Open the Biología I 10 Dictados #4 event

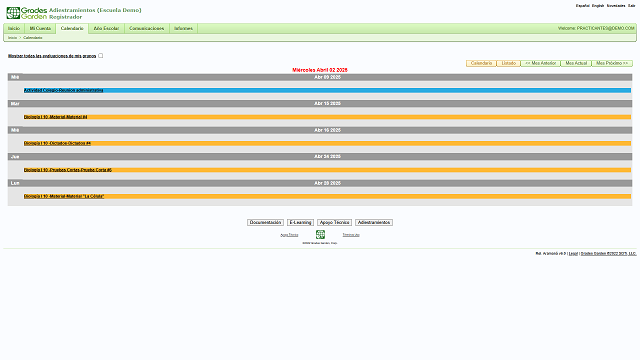click(57, 143)
